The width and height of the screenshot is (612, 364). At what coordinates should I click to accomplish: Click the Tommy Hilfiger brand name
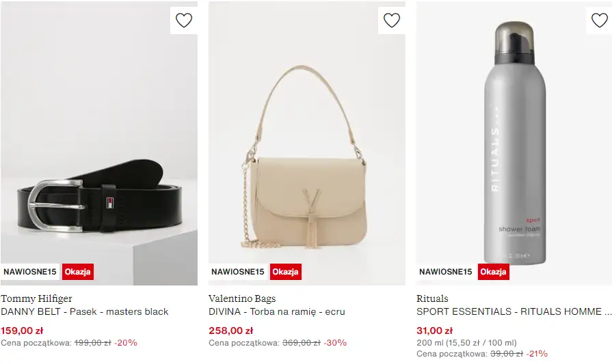click(36, 298)
